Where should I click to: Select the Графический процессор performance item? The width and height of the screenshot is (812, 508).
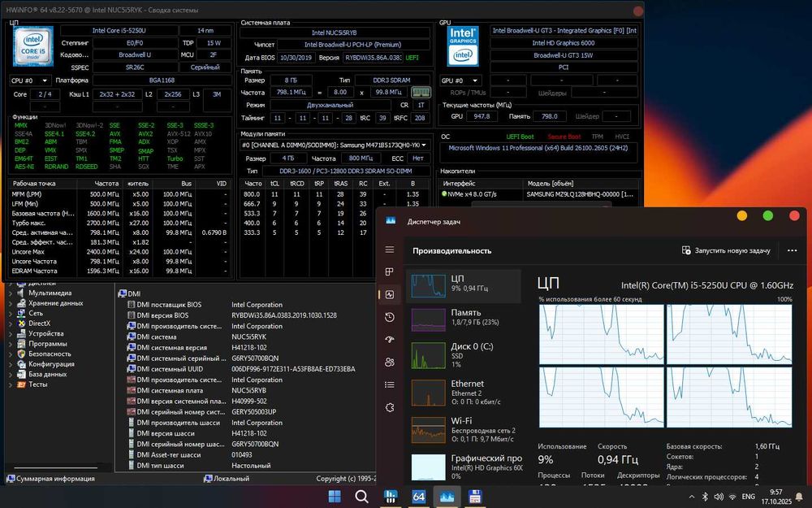click(464, 467)
